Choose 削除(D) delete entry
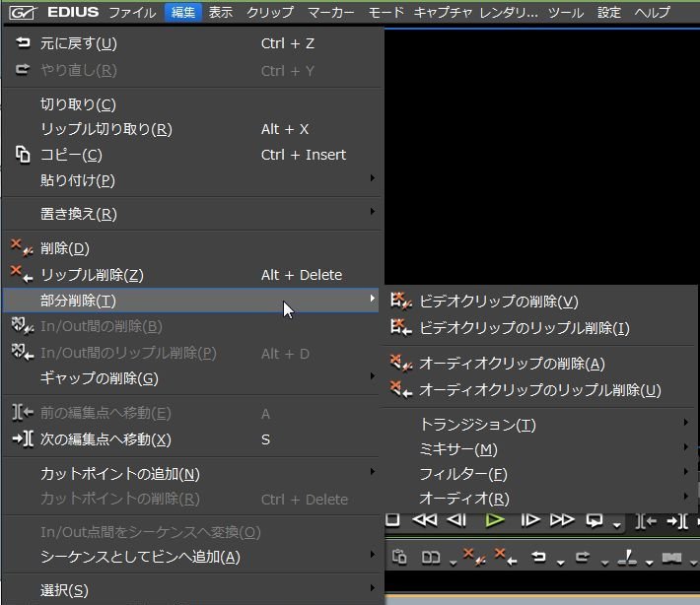This screenshot has width=700, height=605. [192, 248]
